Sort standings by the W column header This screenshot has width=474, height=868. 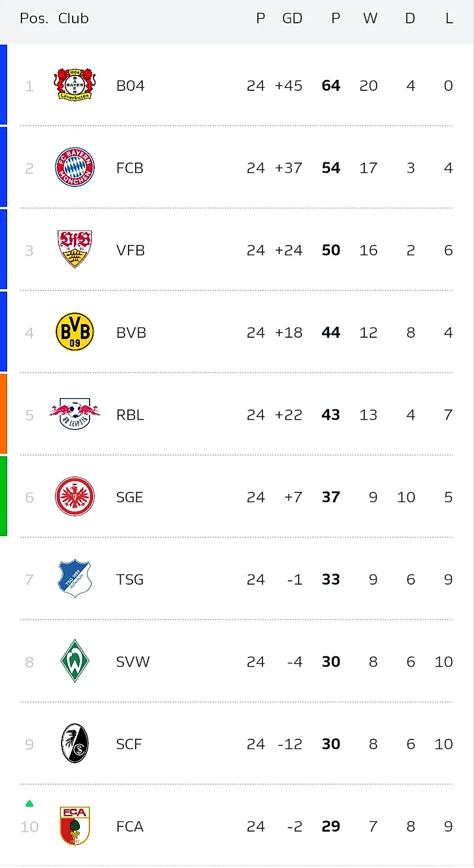[x=370, y=18]
